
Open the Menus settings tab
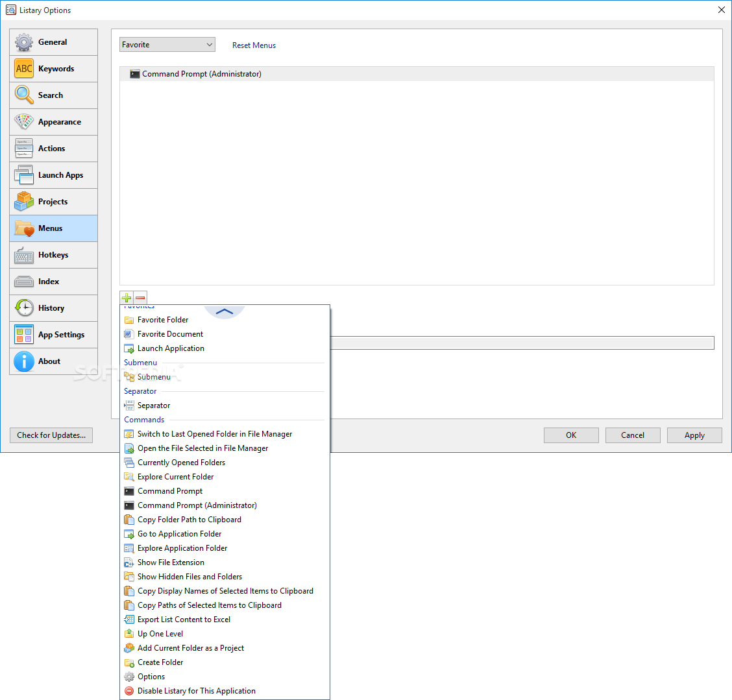pyautogui.click(x=54, y=228)
